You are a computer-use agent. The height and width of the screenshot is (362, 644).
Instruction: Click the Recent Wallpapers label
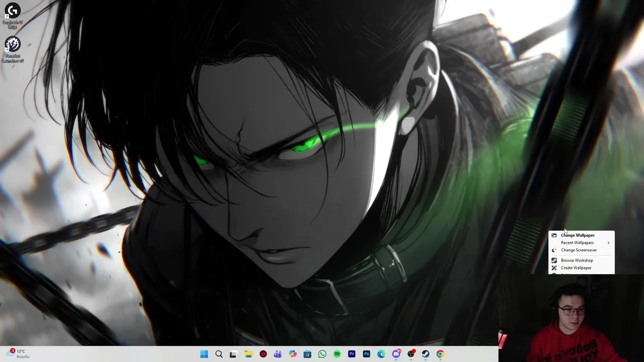point(577,243)
